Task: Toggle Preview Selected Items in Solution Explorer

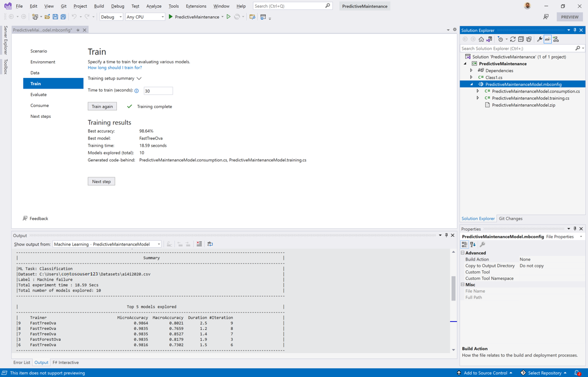Action: pos(547,39)
